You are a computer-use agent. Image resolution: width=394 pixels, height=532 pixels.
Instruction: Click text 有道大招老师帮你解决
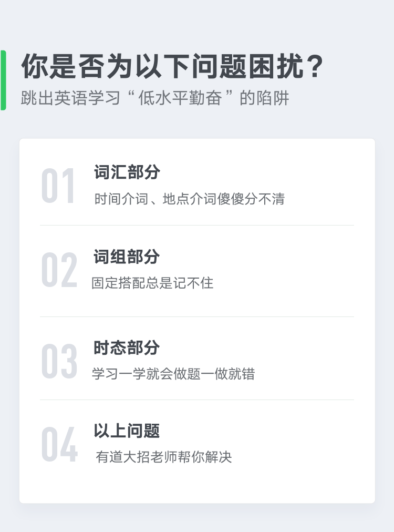pos(164,457)
